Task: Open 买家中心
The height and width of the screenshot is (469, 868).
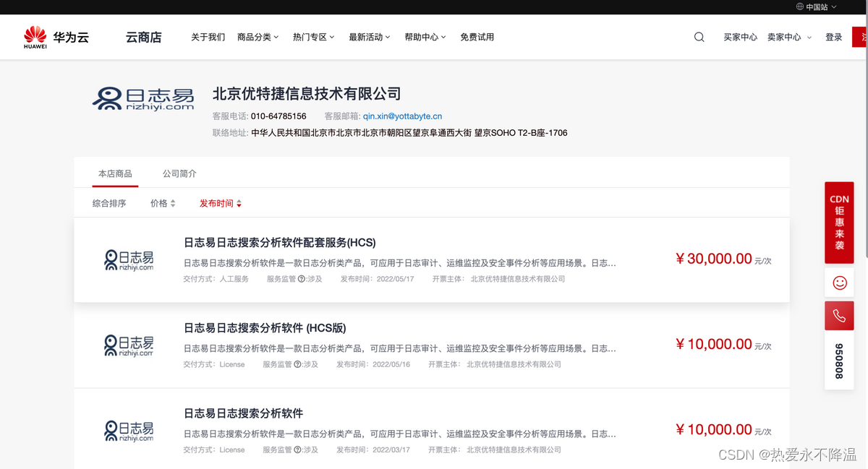Action: (x=740, y=37)
